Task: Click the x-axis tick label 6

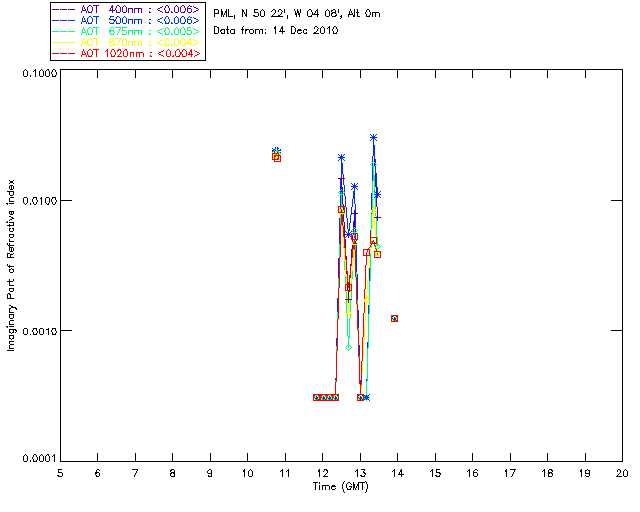Action: pyautogui.click(x=98, y=473)
